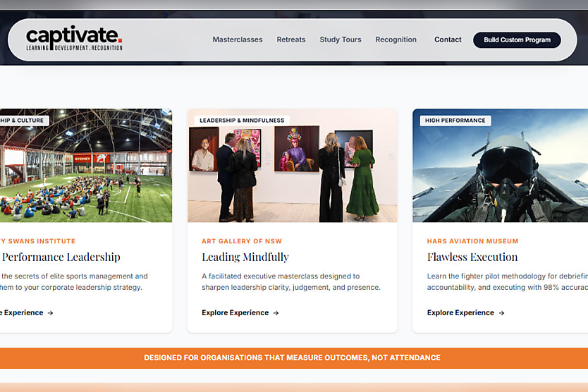Open the Performance Leadership title
The width and height of the screenshot is (588, 392).
point(61,257)
